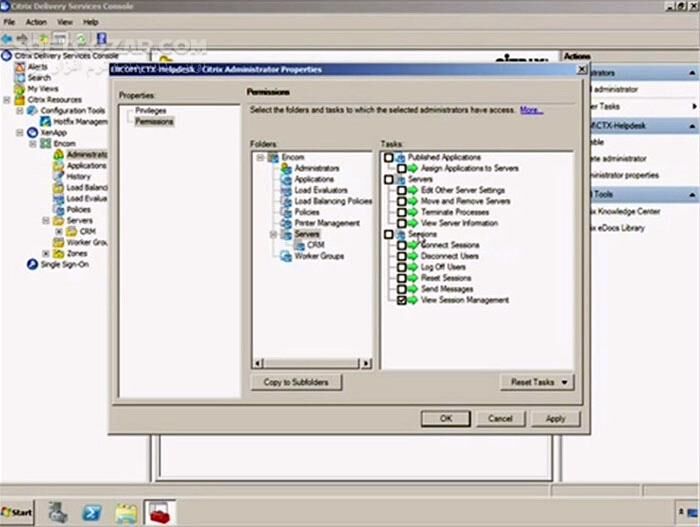This screenshot has height=527, width=700.
Task: Open Hotfix Management icon in tree
Action: coord(45,121)
